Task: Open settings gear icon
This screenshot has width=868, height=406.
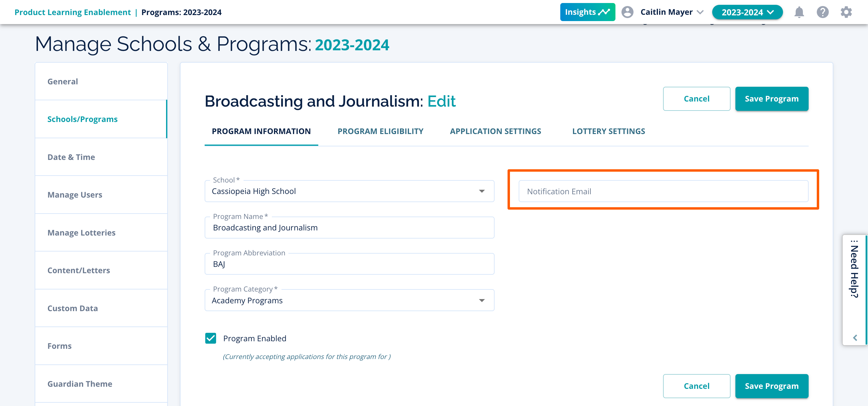Action: click(x=846, y=12)
